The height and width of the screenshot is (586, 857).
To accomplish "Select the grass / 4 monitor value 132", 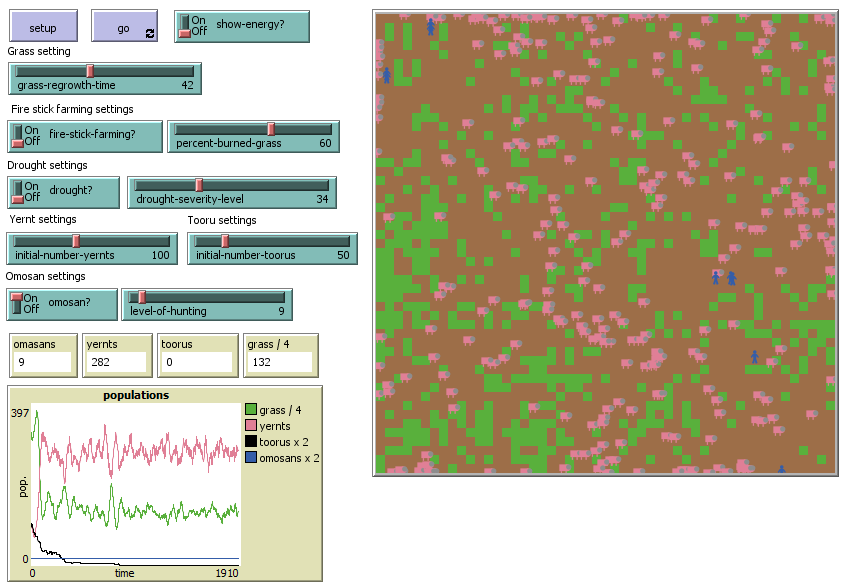I will tap(279, 362).
